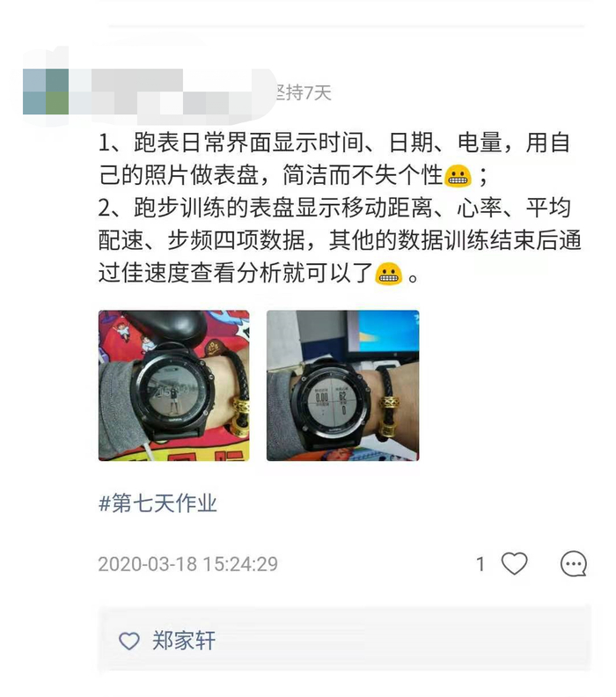Image resolution: width=616 pixels, height=697 pixels.
Task: Open comments via speech bubble icon
Action: [x=574, y=563]
